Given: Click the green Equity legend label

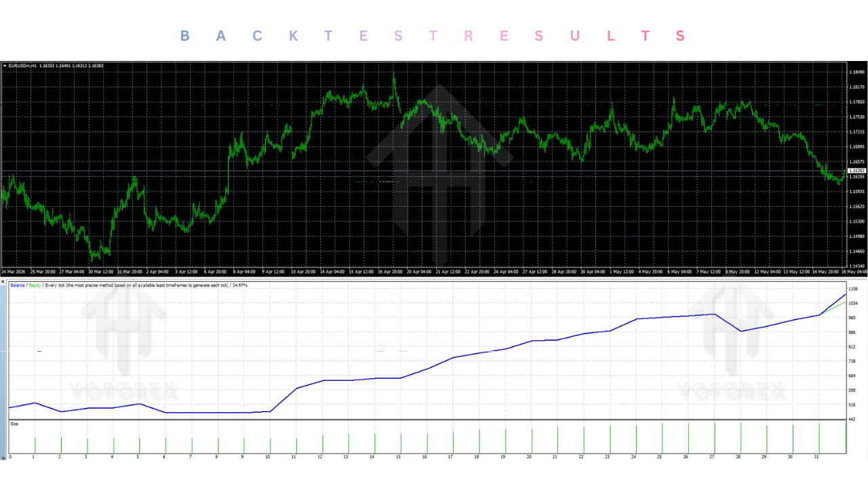Looking at the screenshot, I should click(x=34, y=285).
